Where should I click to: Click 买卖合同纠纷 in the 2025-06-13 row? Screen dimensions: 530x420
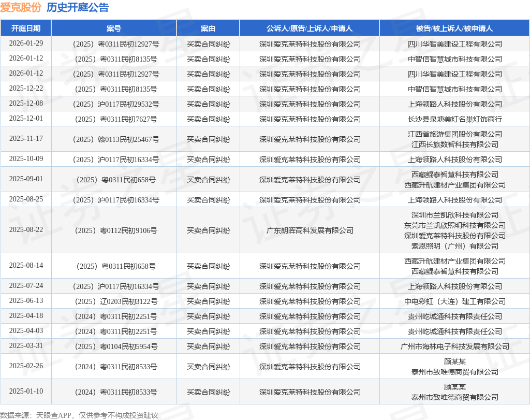click(x=208, y=301)
